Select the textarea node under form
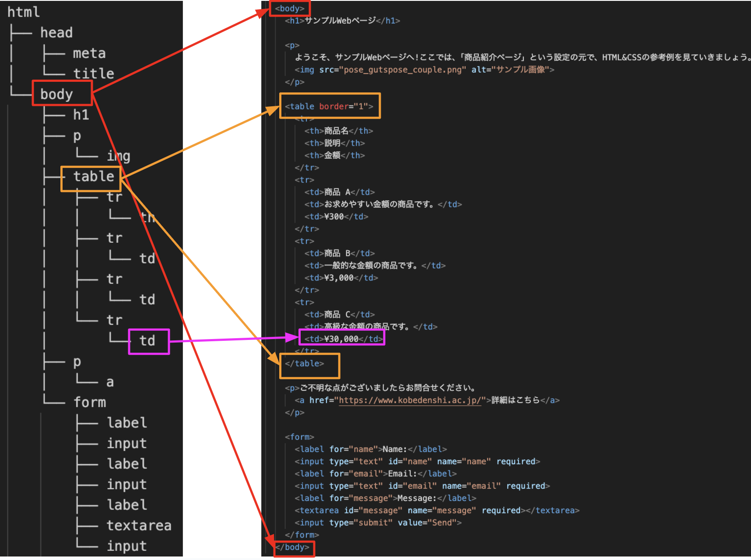 click(139, 525)
